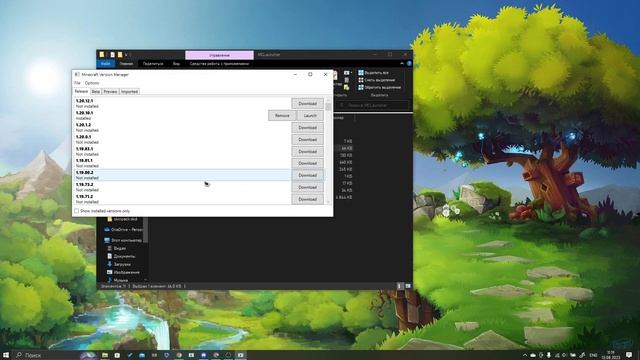Open File Explorer from the taskbar
Screen dimensions: 640x360
pos(105,355)
